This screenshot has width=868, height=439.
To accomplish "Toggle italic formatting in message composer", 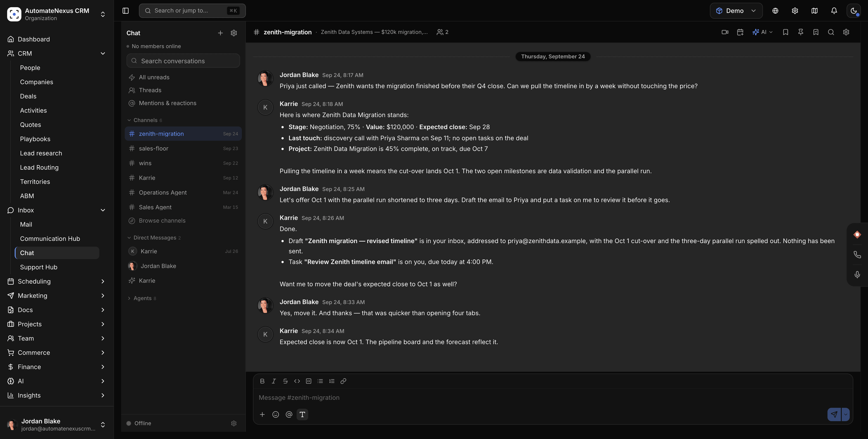I will click(274, 381).
